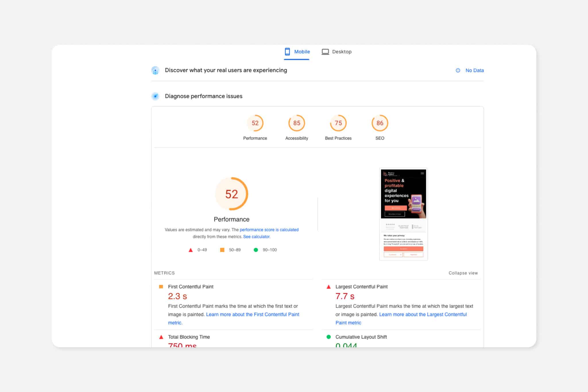Jump to SEO score gauge 86
The image size is (588, 392).
(380, 123)
